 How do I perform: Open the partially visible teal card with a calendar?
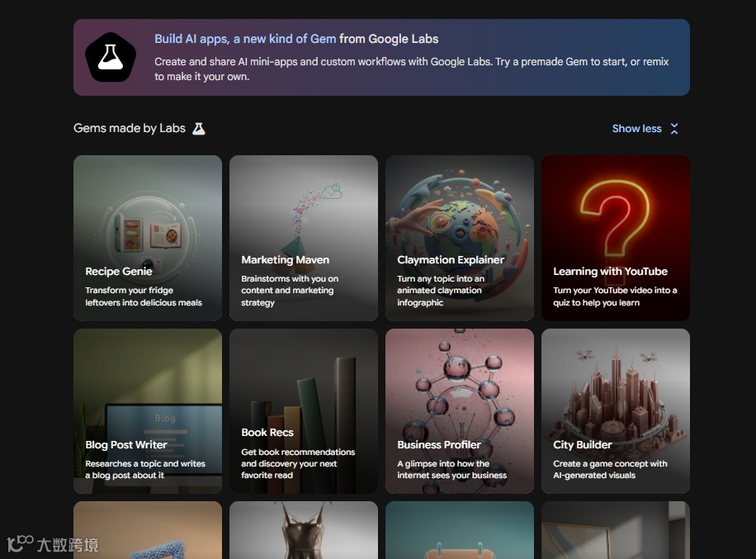[x=460, y=530]
